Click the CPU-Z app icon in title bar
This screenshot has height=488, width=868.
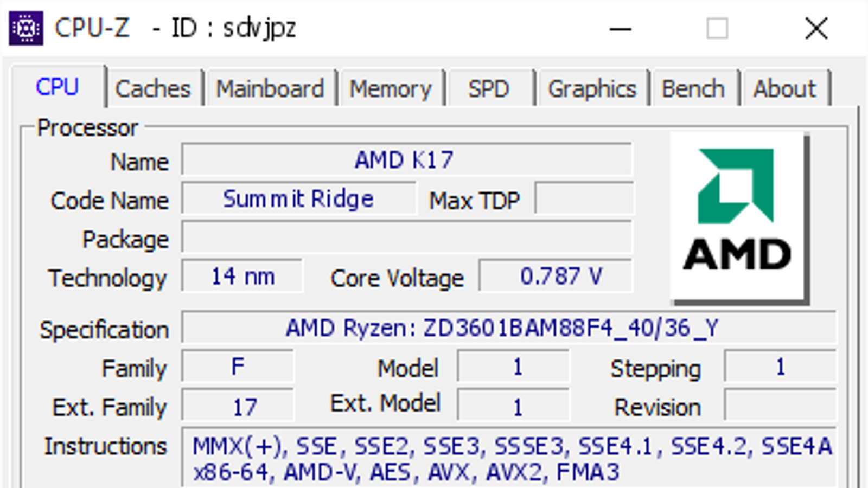[x=25, y=28]
